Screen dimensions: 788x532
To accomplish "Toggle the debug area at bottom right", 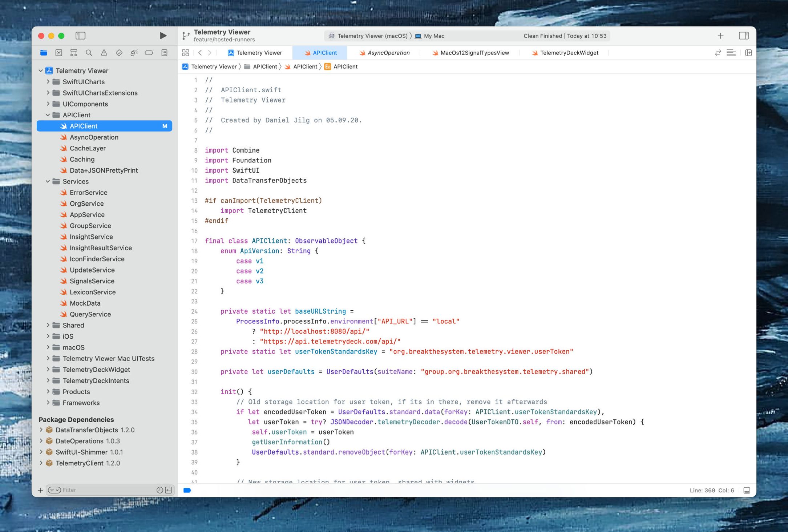I will pyautogui.click(x=747, y=490).
